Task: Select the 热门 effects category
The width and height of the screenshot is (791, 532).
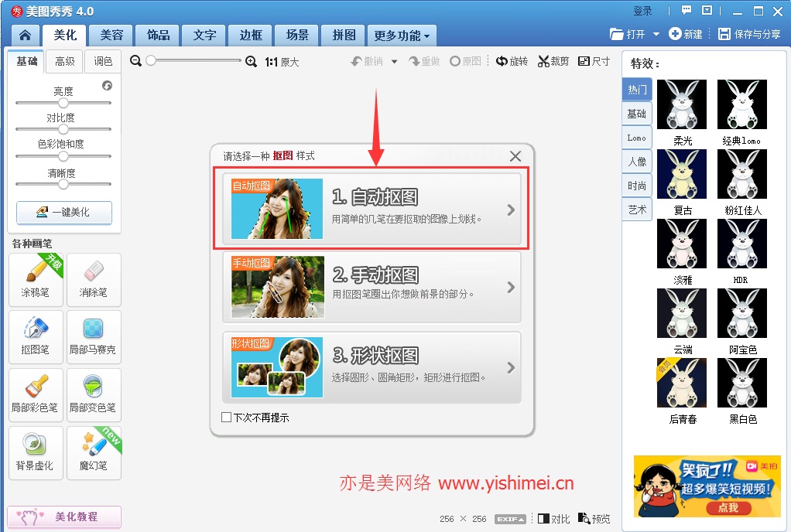Action: (637, 90)
